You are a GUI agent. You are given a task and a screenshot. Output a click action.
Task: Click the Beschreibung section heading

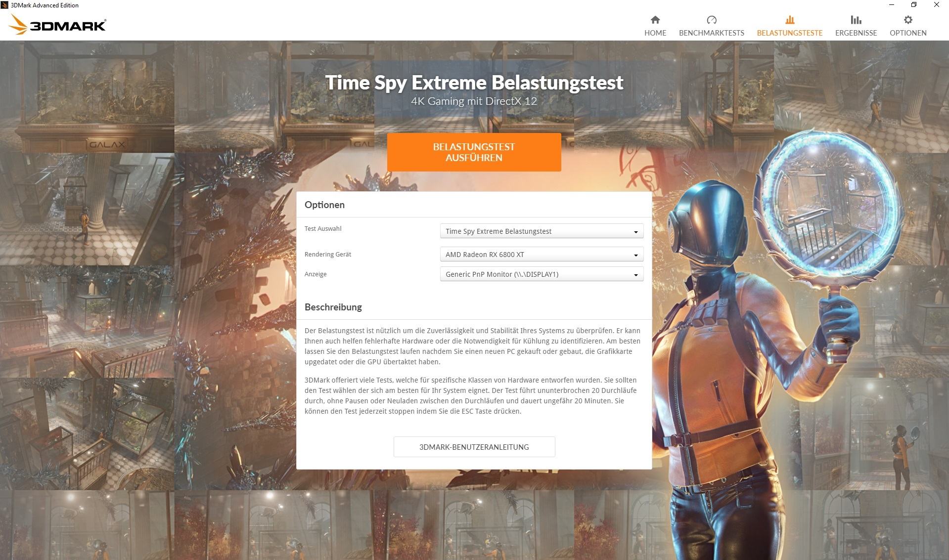pyautogui.click(x=333, y=307)
